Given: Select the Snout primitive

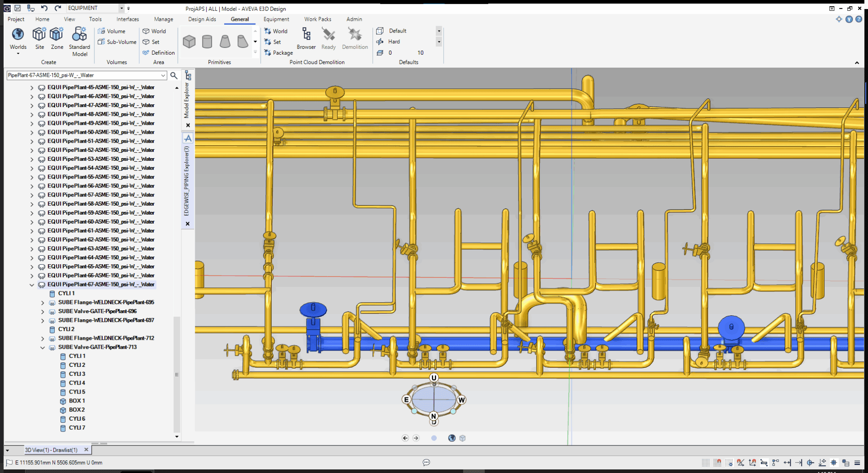Looking at the screenshot, I should (243, 42).
